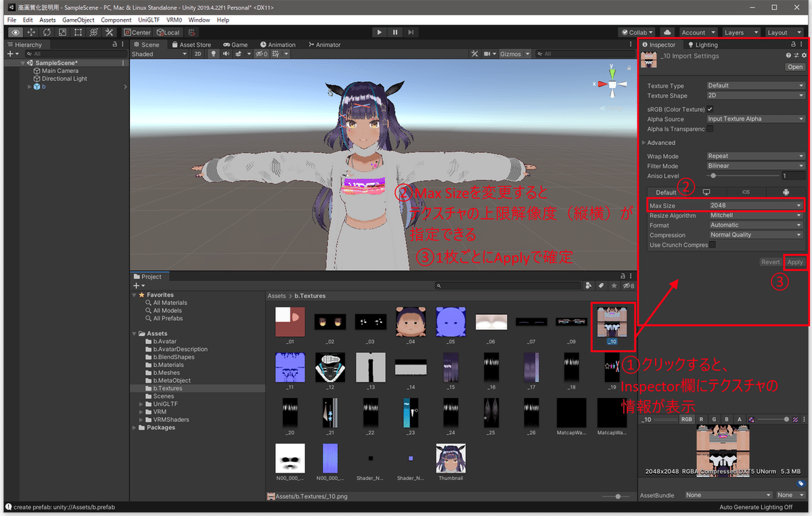
Task: Switch to the Lighting tab
Action: pos(702,45)
